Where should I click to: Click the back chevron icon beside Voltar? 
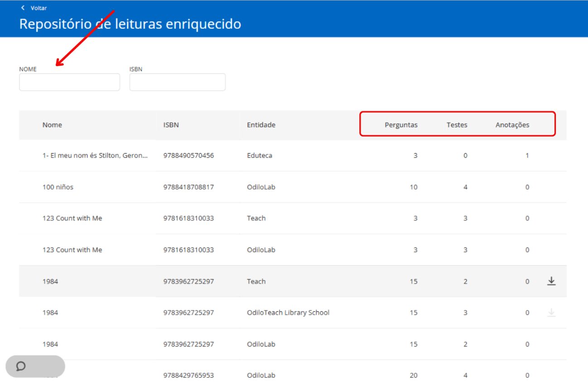(x=23, y=8)
